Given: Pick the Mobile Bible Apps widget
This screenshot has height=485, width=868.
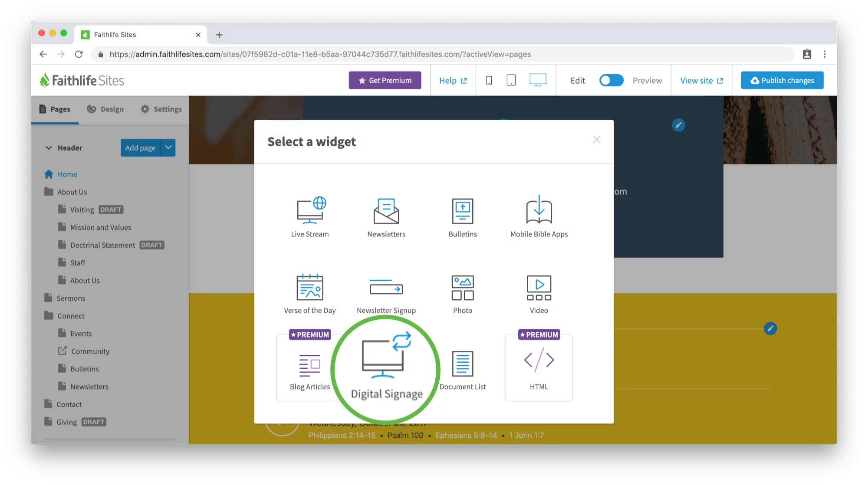Looking at the screenshot, I should pyautogui.click(x=539, y=210).
